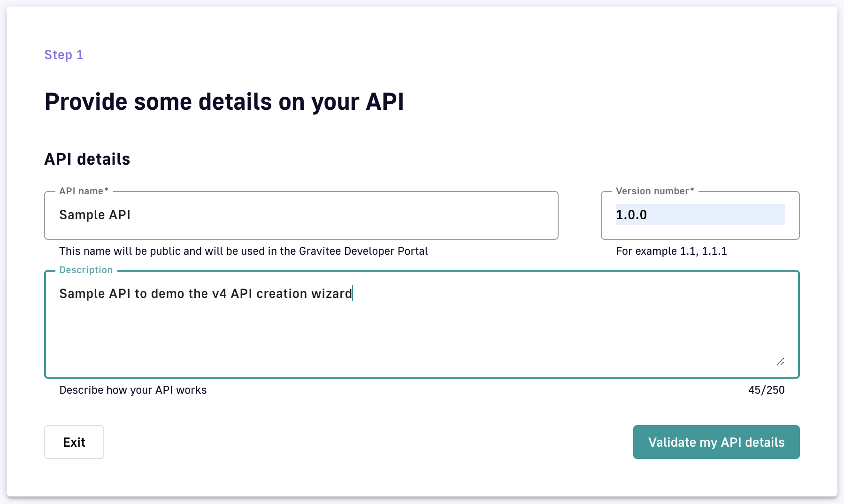Click the word 'creation' in the description
844x504 pixels.
(282, 294)
